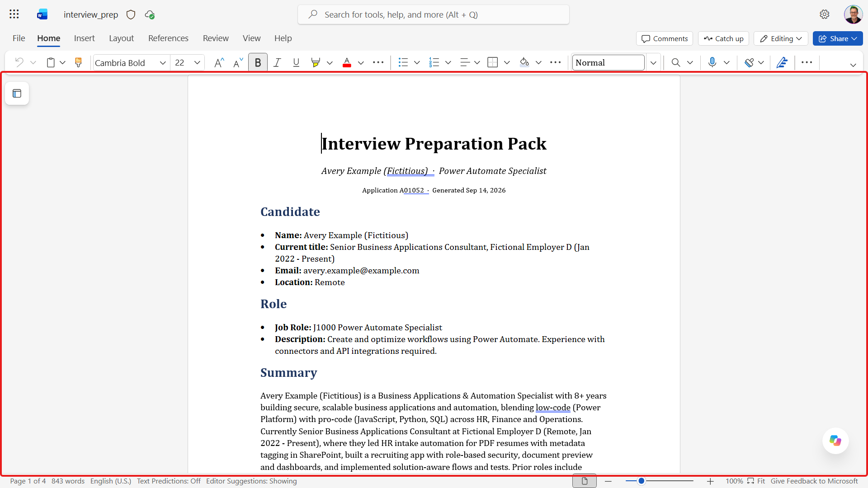Toggle Bold formatting
Screen dimensions: 868x488
pyautogui.click(x=258, y=62)
